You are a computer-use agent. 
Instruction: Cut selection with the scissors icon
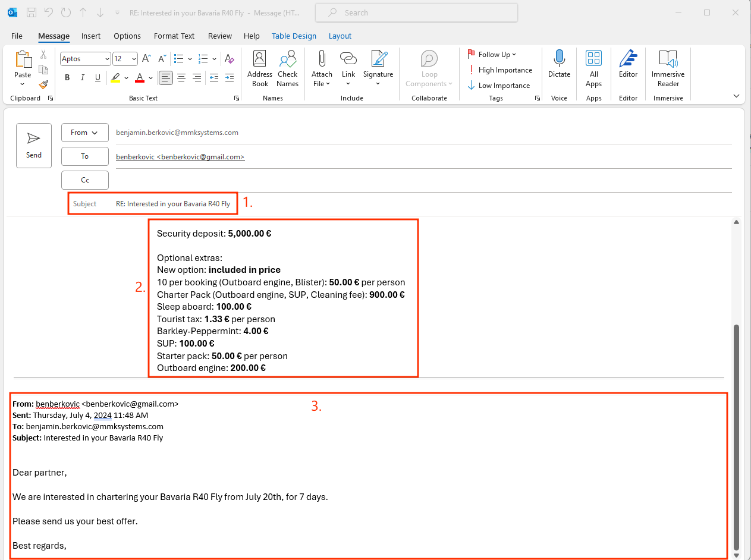pos(43,55)
